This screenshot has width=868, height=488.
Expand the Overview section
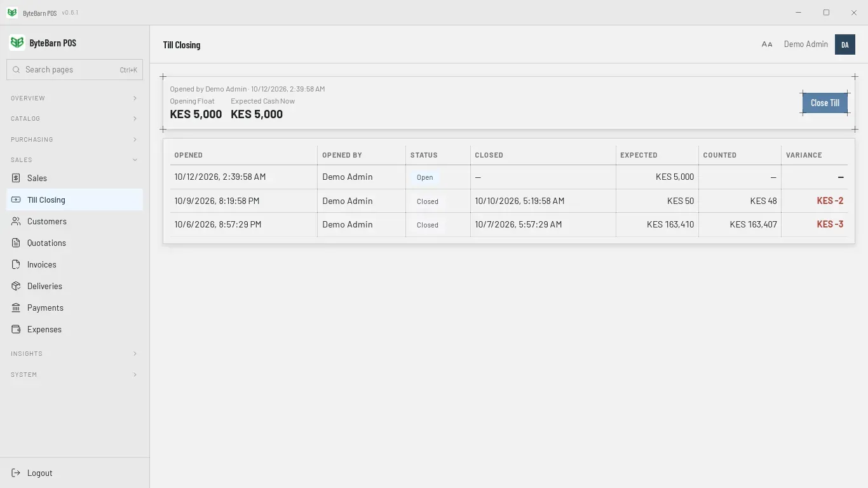(74, 98)
